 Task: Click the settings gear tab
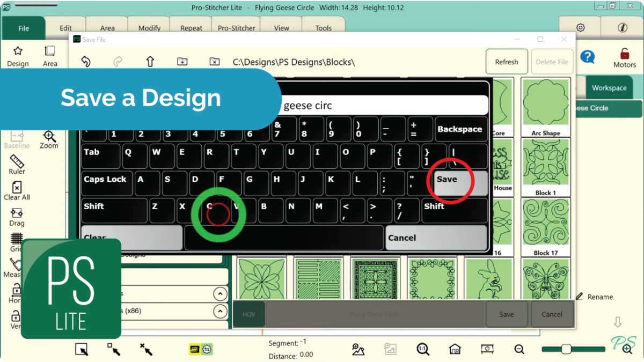[580, 28]
